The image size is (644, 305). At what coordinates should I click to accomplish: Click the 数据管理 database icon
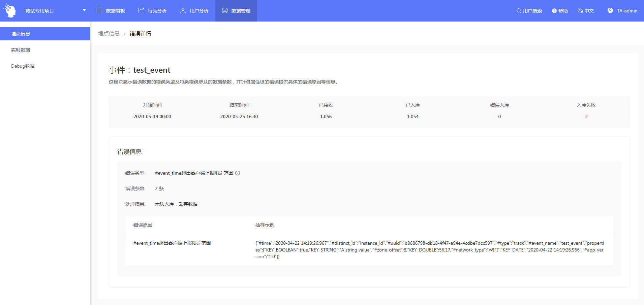click(x=225, y=11)
